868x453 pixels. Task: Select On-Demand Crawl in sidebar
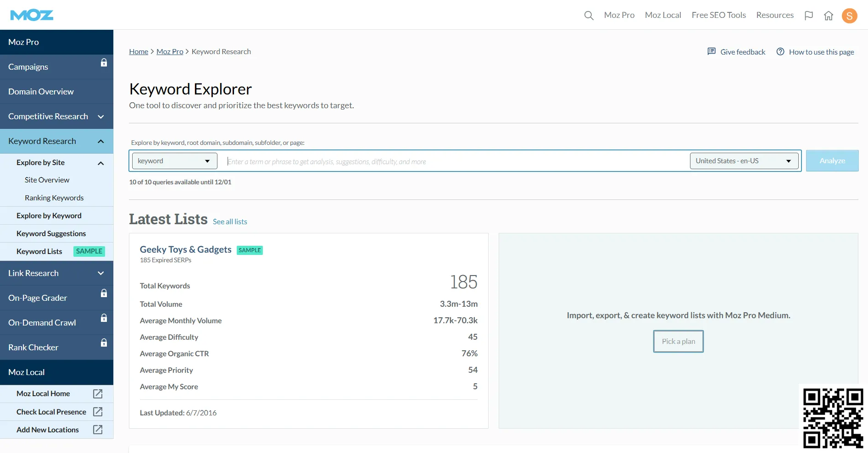point(56,323)
